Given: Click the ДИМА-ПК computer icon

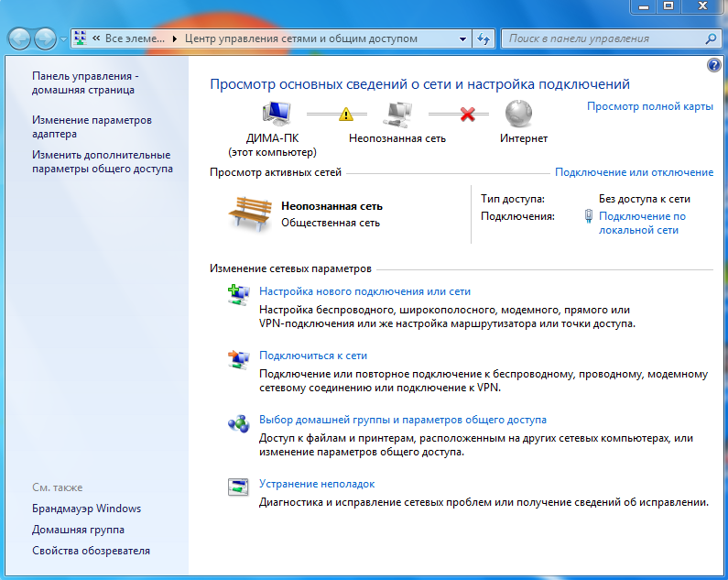Looking at the screenshot, I should click(x=277, y=114).
